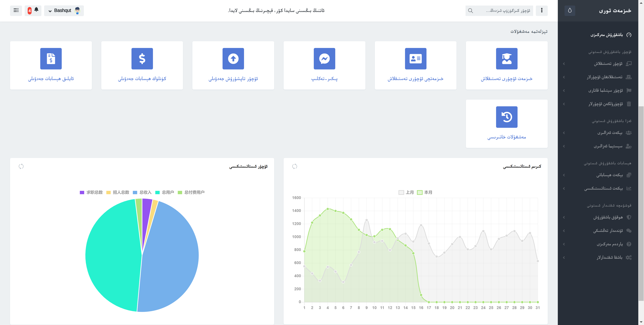
Task: Click the dollar sign icon on كۈنلۈك ھېسابات جەدۋىلى card
Action: tap(142, 59)
